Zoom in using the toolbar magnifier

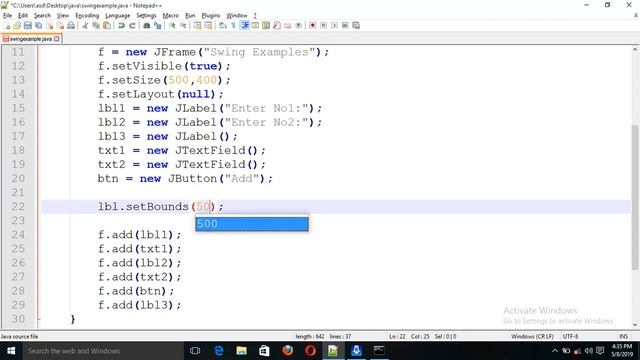click(x=172, y=25)
